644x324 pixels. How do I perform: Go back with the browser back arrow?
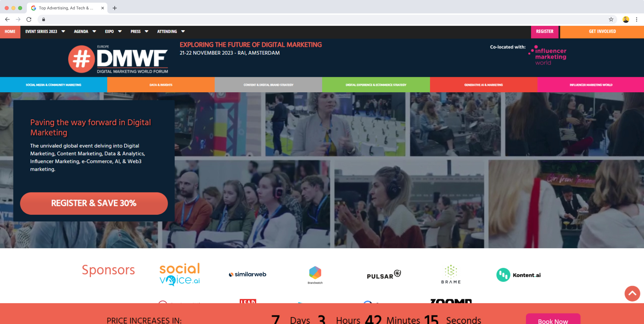[x=7, y=19]
